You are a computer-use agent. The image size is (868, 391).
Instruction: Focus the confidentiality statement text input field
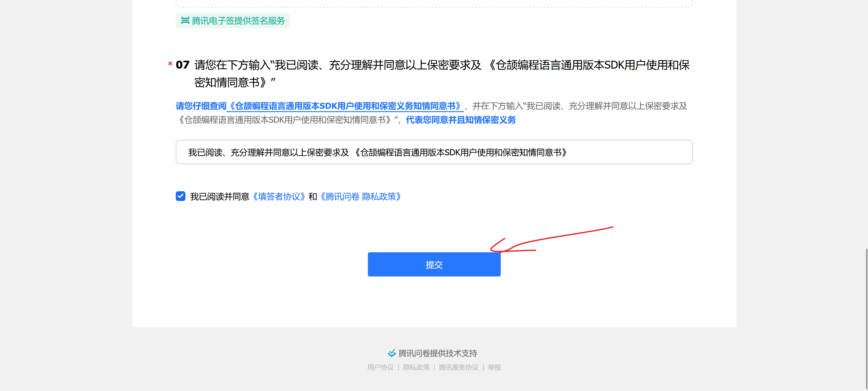click(x=434, y=152)
